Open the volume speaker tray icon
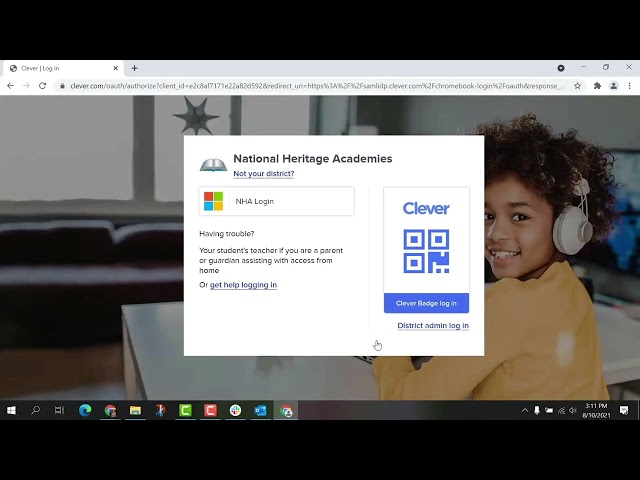640x480 pixels. tap(573, 411)
